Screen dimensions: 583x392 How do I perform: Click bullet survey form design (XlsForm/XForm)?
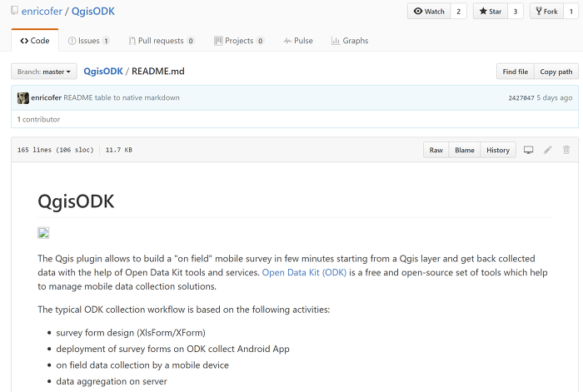point(131,333)
